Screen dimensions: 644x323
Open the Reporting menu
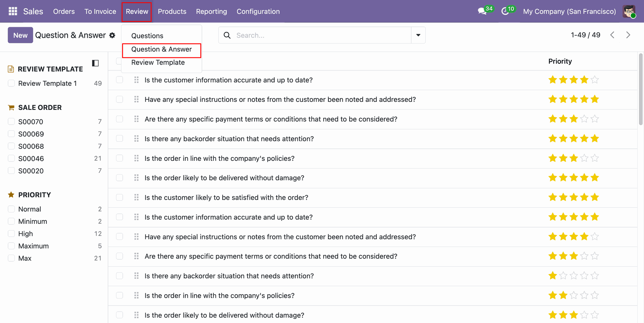(x=211, y=11)
